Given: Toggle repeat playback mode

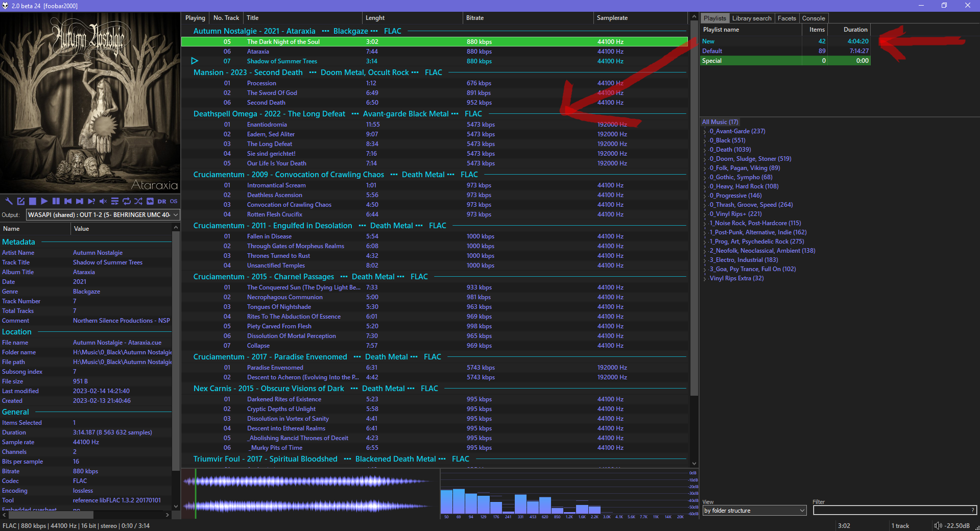Looking at the screenshot, I should [x=126, y=201].
